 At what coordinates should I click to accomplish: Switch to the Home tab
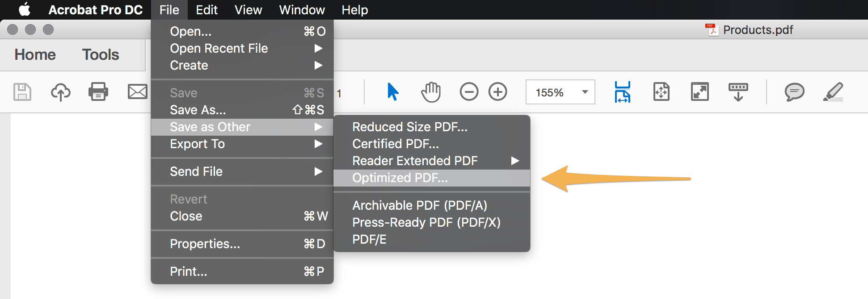[35, 54]
